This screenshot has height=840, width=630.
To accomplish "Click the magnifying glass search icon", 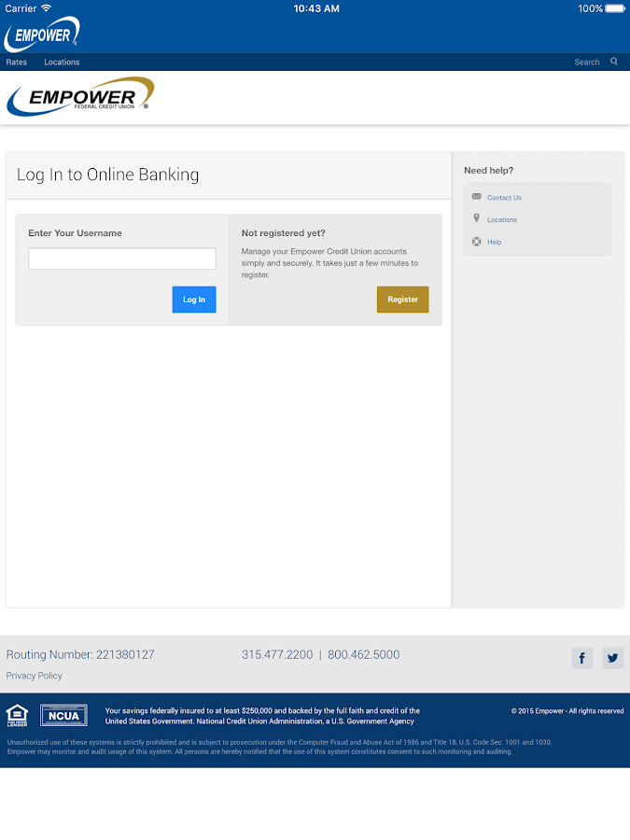I will pyautogui.click(x=614, y=62).
